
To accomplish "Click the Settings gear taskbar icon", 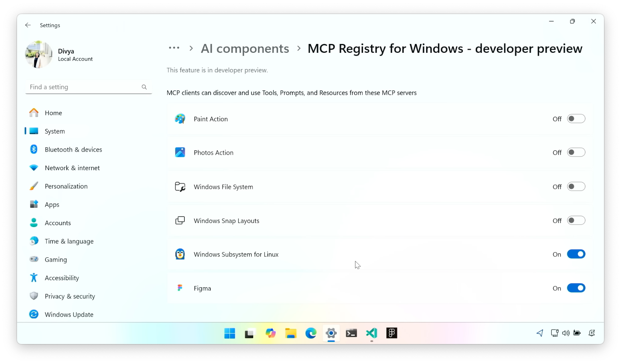I will click(331, 333).
